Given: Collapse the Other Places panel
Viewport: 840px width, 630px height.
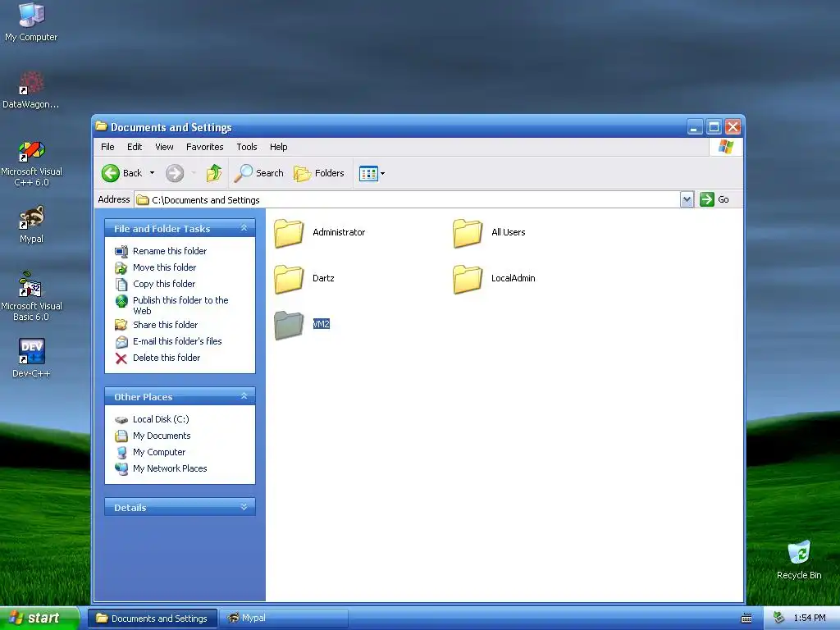Looking at the screenshot, I should click(244, 396).
